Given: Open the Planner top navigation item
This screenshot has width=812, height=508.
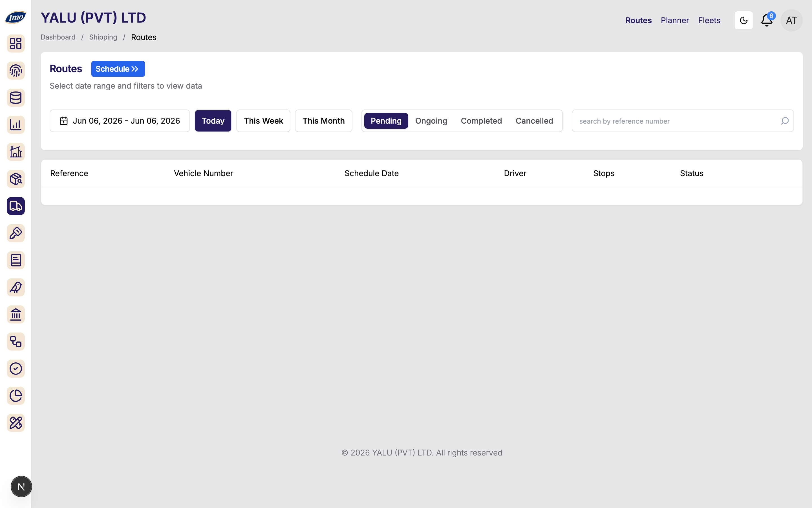Looking at the screenshot, I should [x=675, y=21].
